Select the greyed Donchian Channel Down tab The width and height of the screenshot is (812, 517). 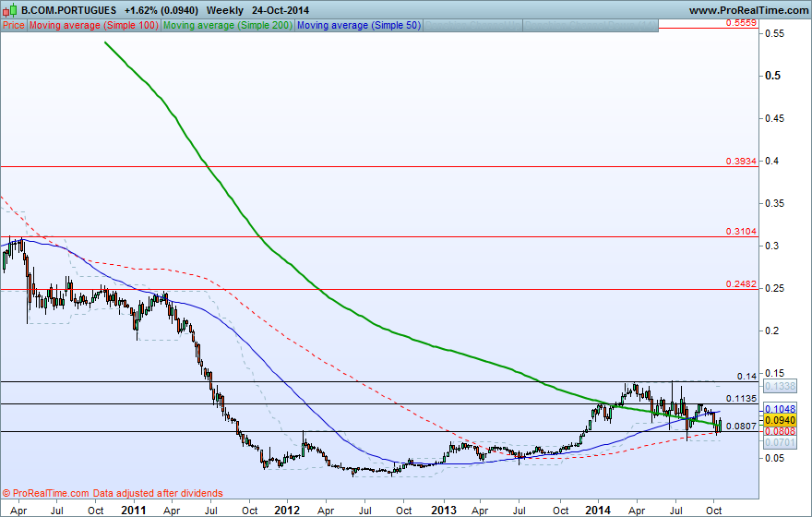(591, 25)
